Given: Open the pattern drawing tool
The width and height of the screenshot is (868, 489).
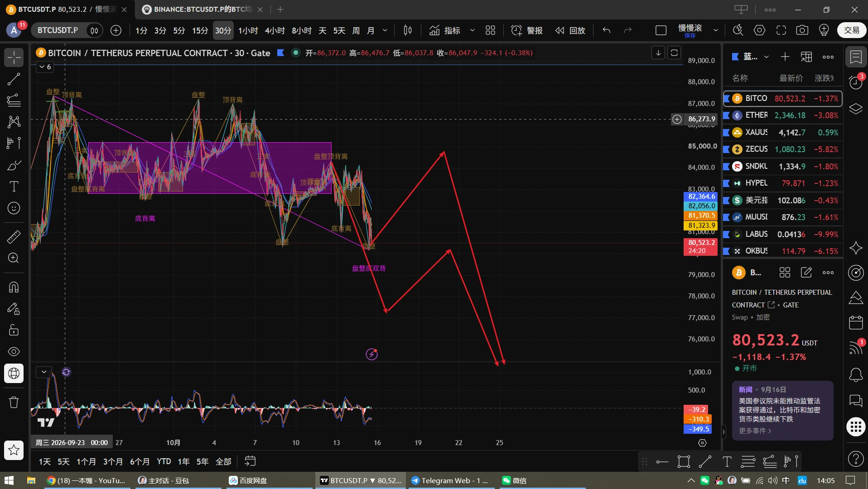Looking at the screenshot, I should 14,121.
